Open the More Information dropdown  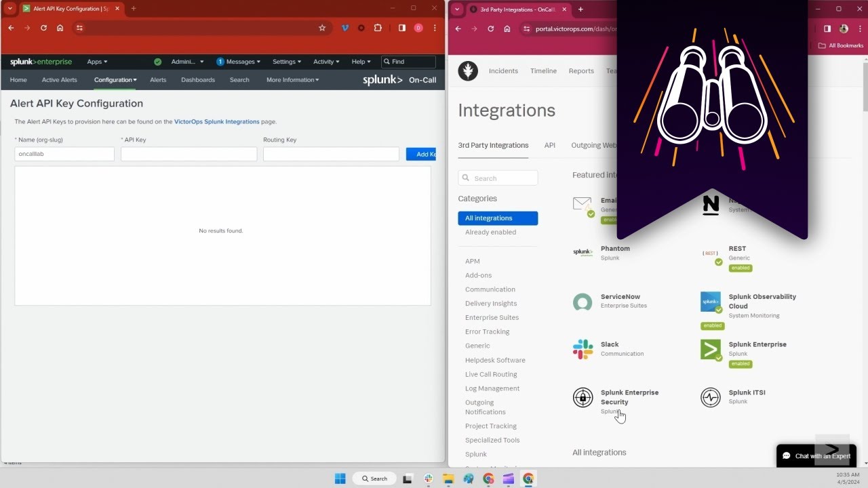tap(292, 80)
